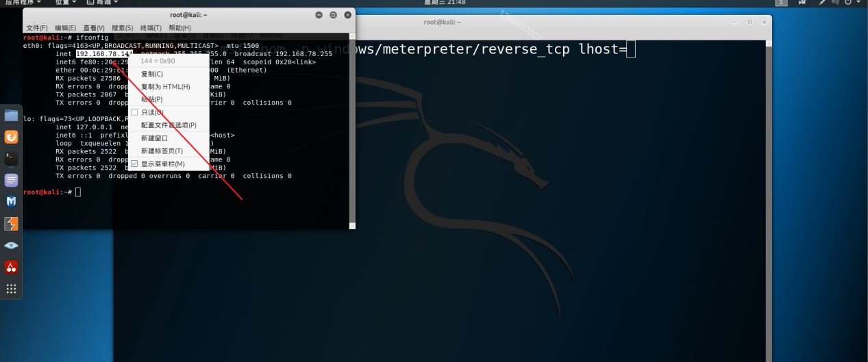
Task: Click the screen recorder camera icon in the top bar
Action: click(x=802, y=3)
